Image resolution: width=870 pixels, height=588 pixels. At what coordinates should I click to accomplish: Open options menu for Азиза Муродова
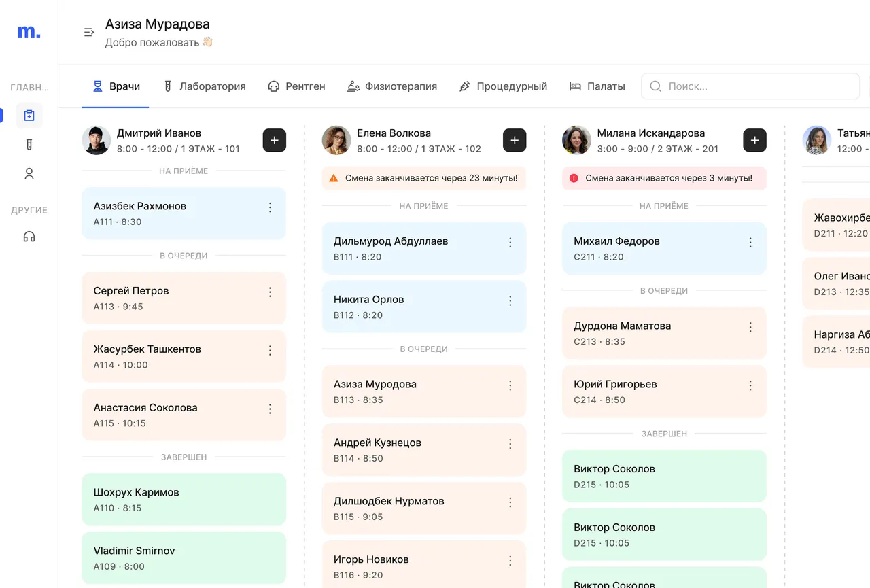point(510,385)
